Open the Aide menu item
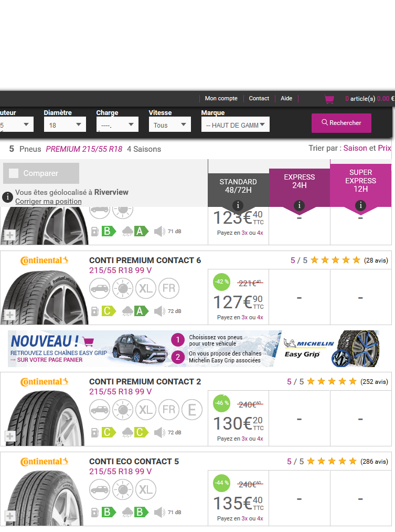 286,98
